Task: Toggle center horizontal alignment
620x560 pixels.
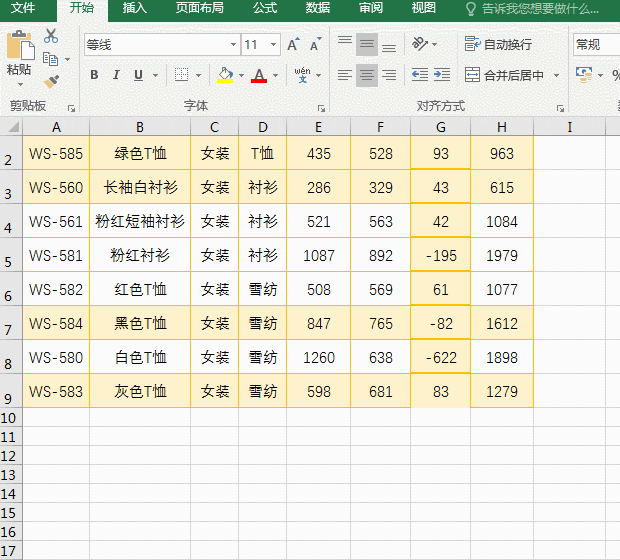Action: [367, 75]
